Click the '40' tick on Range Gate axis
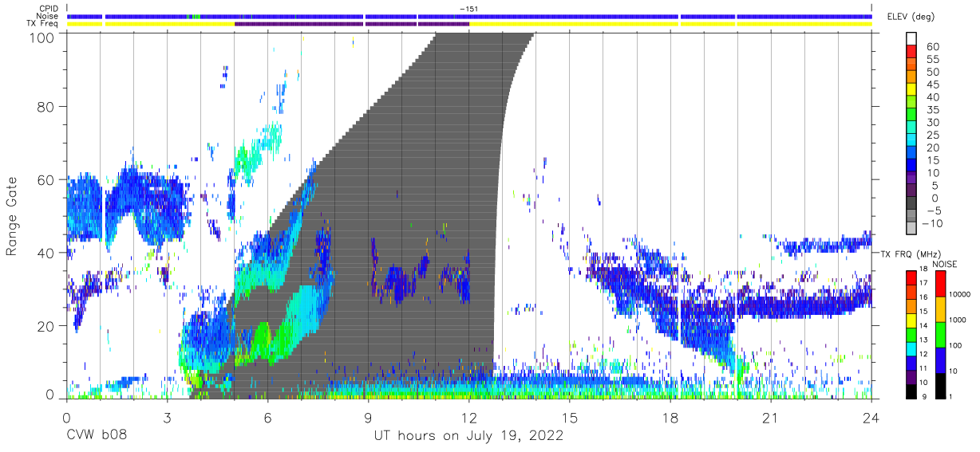This screenshot has width=980, height=452. pyautogui.click(x=45, y=253)
